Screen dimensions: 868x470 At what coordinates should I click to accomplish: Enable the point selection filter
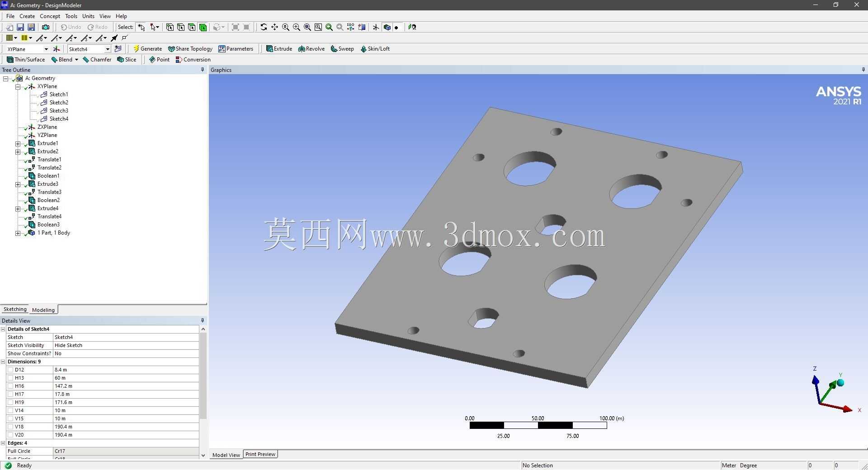coord(170,27)
